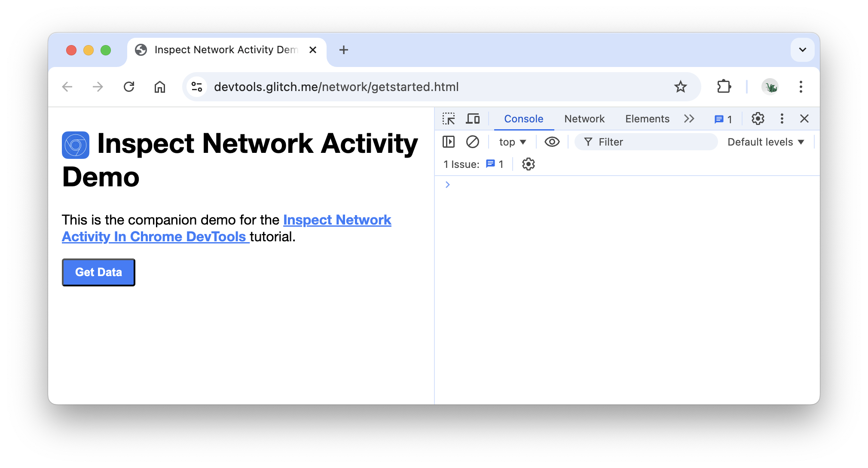The width and height of the screenshot is (868, 468).
Task: Open the Default levels dropdown
Action: pyautogui.click(x=765, y=142)
